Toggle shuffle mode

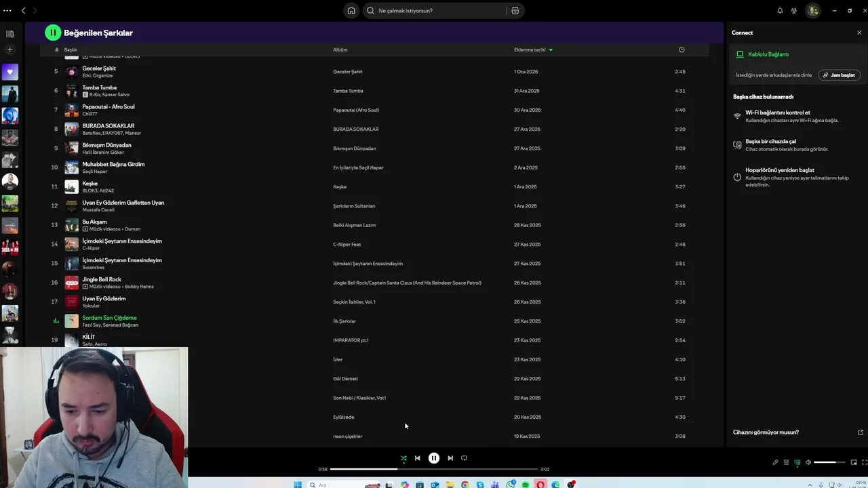click(403, 458)
